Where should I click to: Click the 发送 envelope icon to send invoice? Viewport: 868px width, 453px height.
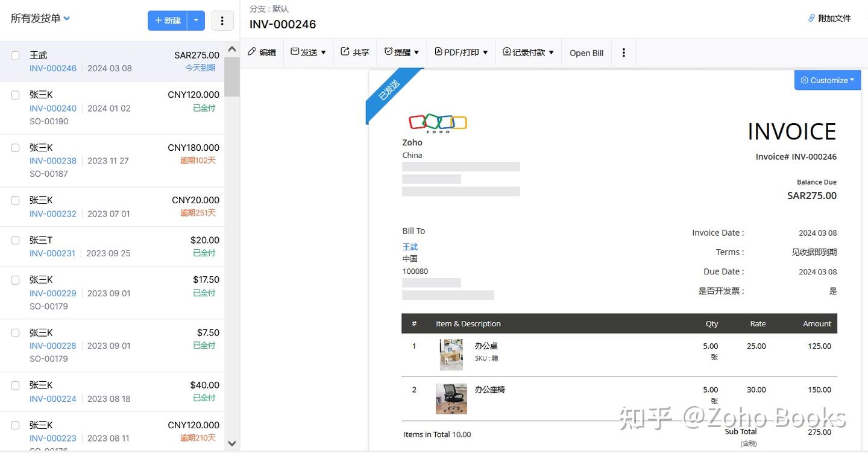coord(295,52)
